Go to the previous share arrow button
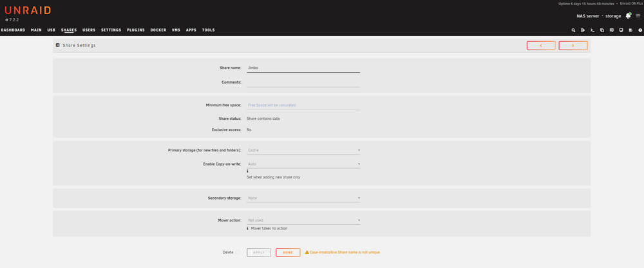Viewport: 644px width, 268px height. (541, 46)
